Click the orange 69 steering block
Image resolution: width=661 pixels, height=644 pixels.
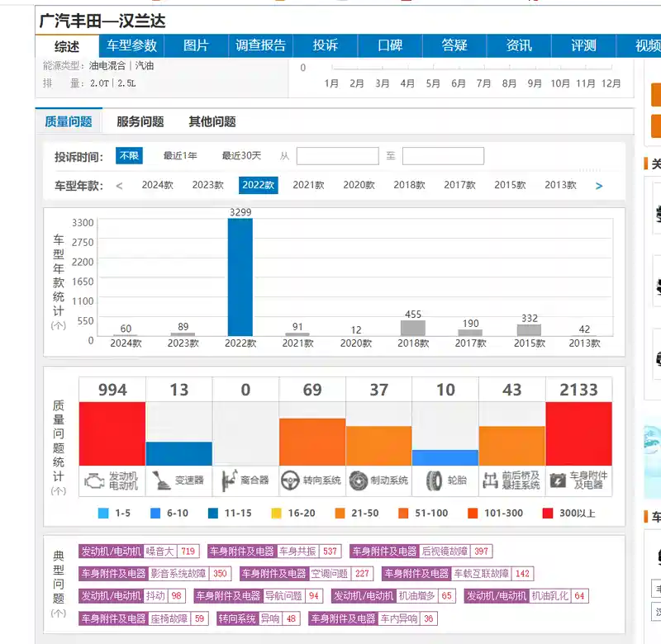point(312,443)
